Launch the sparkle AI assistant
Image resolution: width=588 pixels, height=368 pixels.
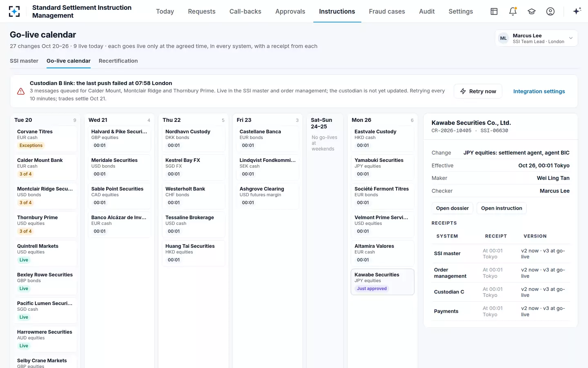[577, 11]
